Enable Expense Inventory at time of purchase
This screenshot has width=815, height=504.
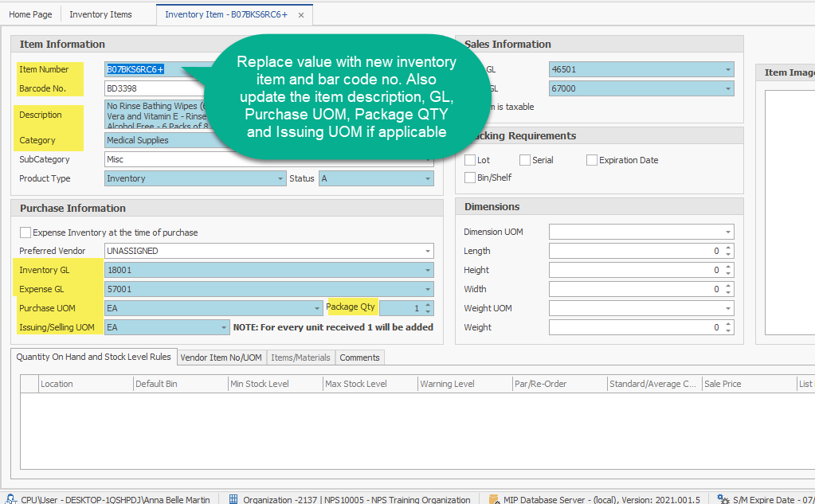25,232
